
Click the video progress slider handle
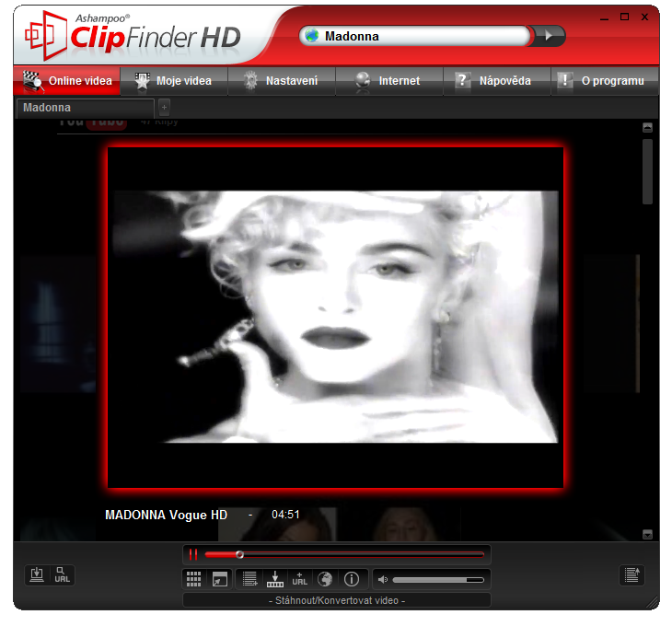point(240,555)
